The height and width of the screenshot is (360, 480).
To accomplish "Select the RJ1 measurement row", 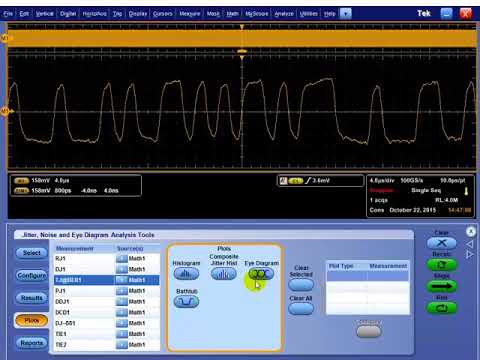I will [x=107, y=258].
